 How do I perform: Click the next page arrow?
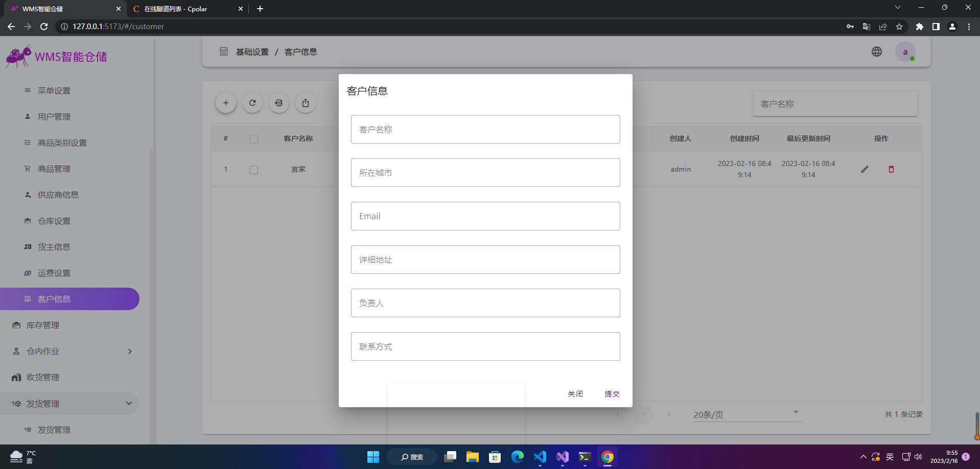coord(668,414)
